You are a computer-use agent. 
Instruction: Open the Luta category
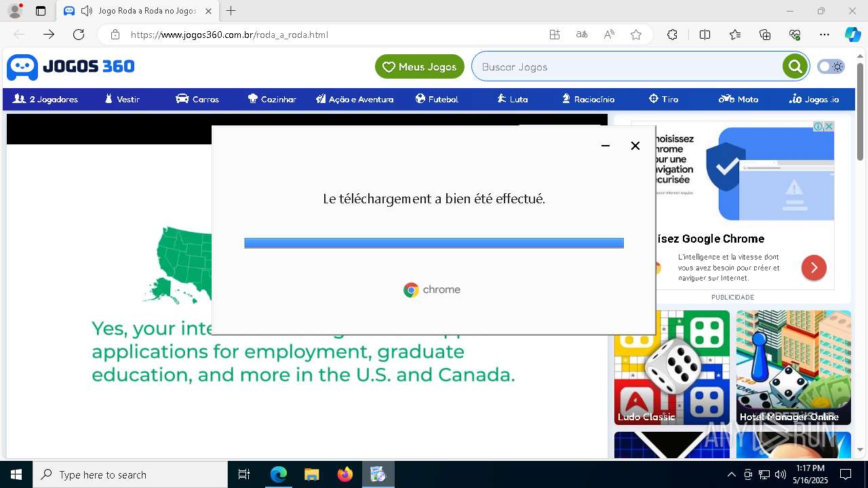point(512,99)
